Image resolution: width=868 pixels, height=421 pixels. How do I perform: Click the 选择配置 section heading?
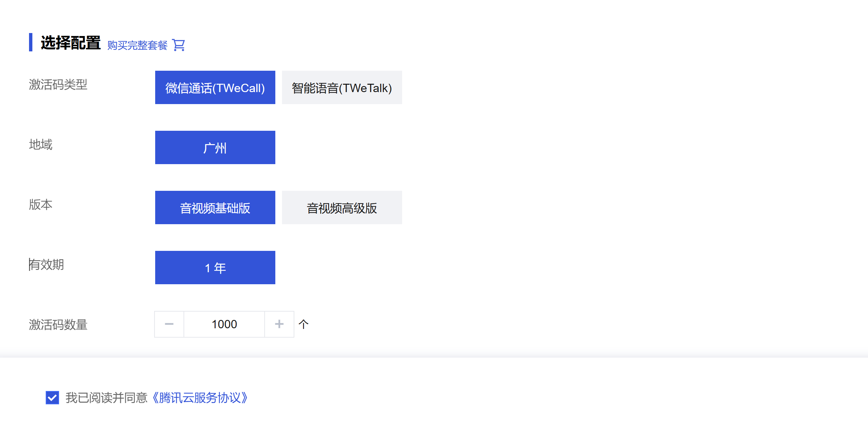click(70, 43)
